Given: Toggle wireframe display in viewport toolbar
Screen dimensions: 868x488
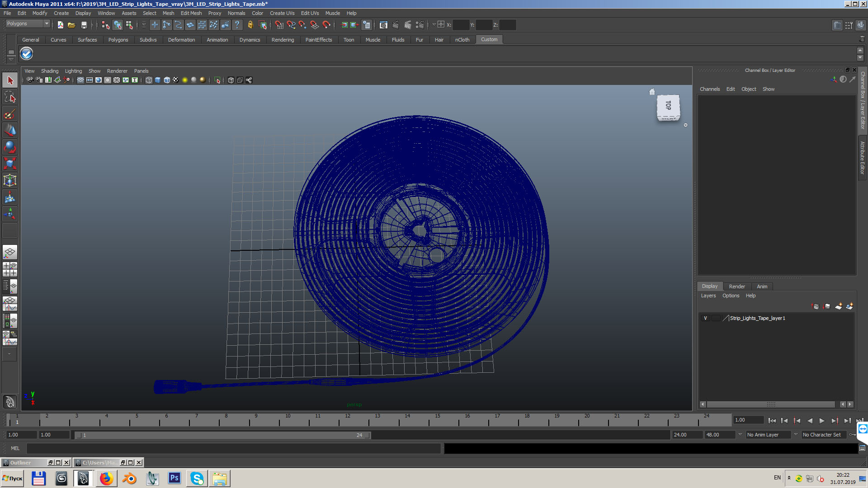Looking at the screenshot, I should [149, 80].
